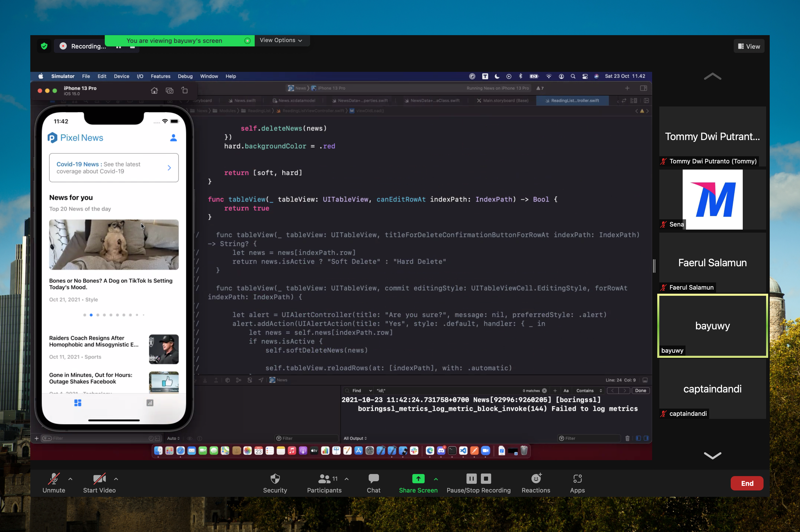Open Covid-19 News banner chevron

169,168
